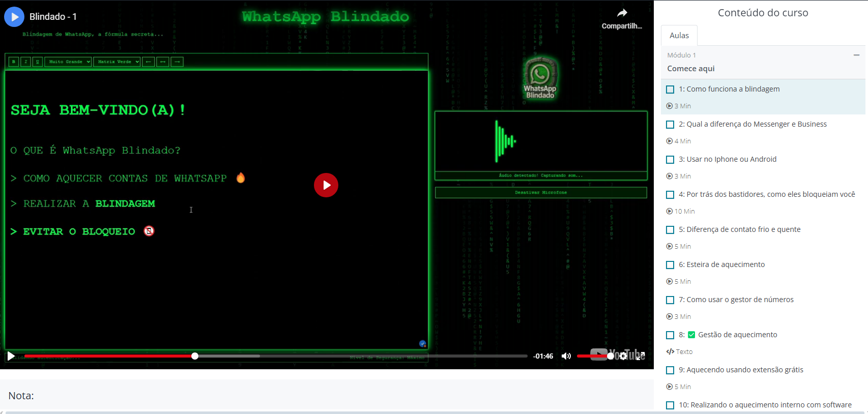868x414 pixels.
Task: Click the video progress bar scrubber knob
Action: pyautogui.click(x=195, y=356)
